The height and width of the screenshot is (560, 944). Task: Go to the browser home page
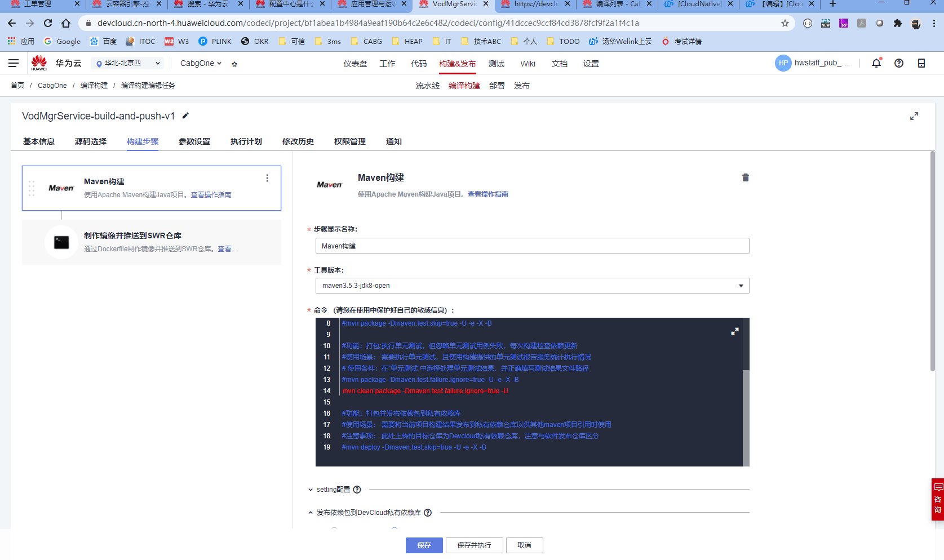tap(66, 23)
